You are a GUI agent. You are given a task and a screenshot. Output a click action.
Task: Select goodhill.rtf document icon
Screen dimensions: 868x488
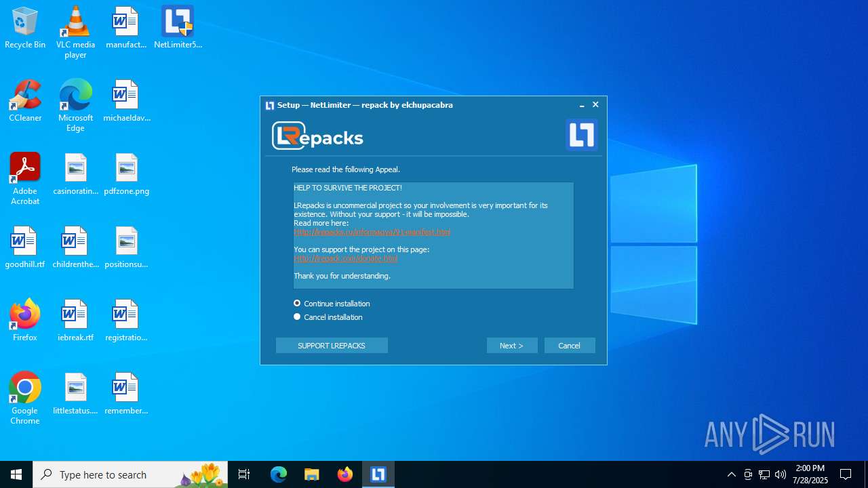25,248
